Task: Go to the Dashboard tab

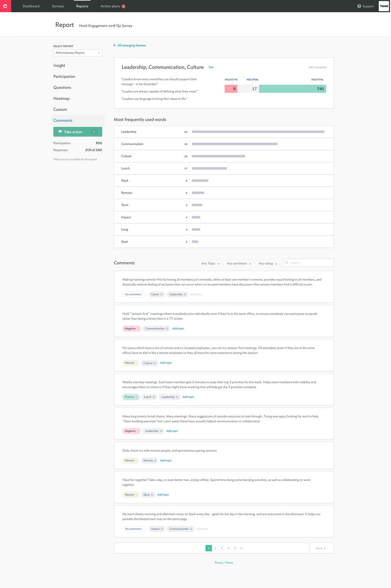Action: point(31,6)
